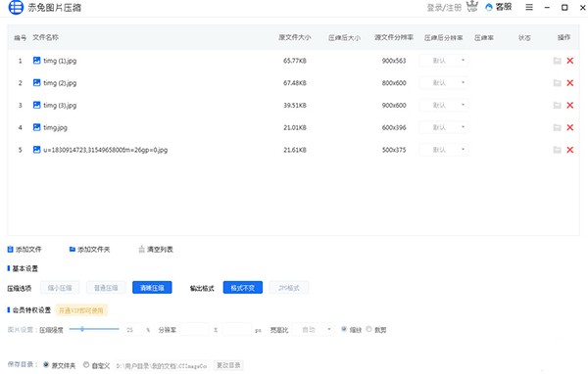
Task: Remove timg (2).jpg with red X
Action: pyautogui.click(x=570, y=83)
